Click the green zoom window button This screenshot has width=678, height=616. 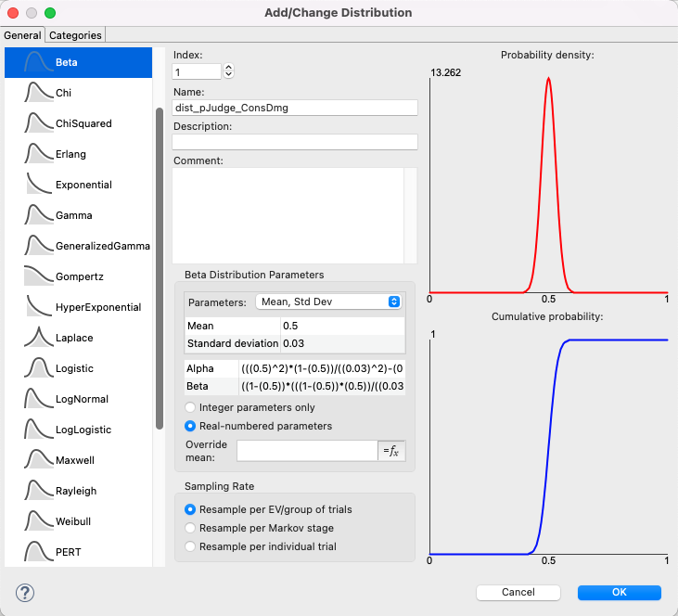click(x=50, y=13)
